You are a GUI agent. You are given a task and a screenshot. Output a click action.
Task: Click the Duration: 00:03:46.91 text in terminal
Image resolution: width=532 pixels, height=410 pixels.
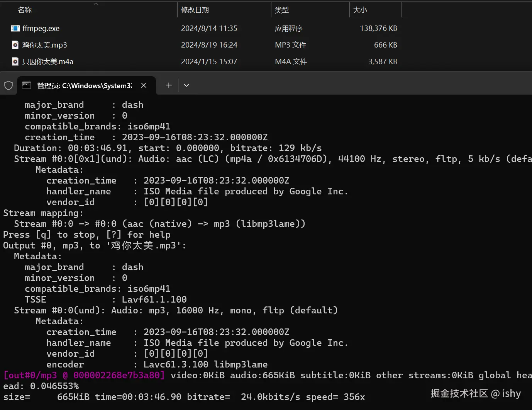point(73,148)
